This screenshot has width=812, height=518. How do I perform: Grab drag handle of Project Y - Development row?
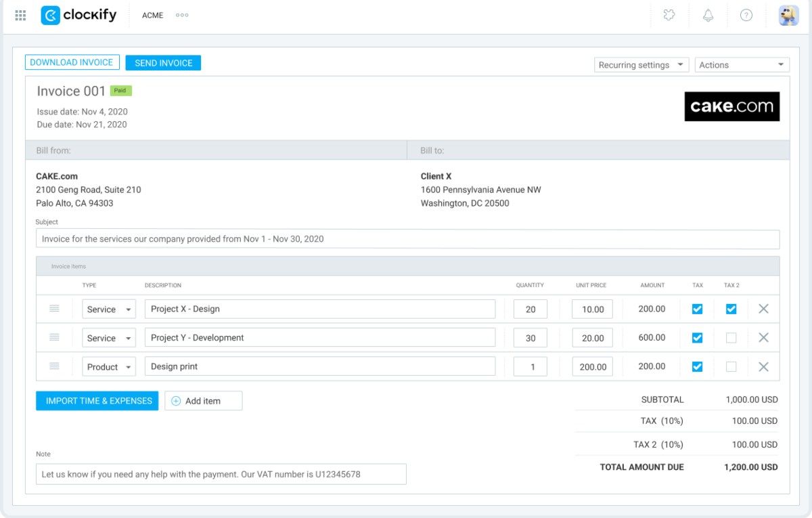click(x=54, y=337)
